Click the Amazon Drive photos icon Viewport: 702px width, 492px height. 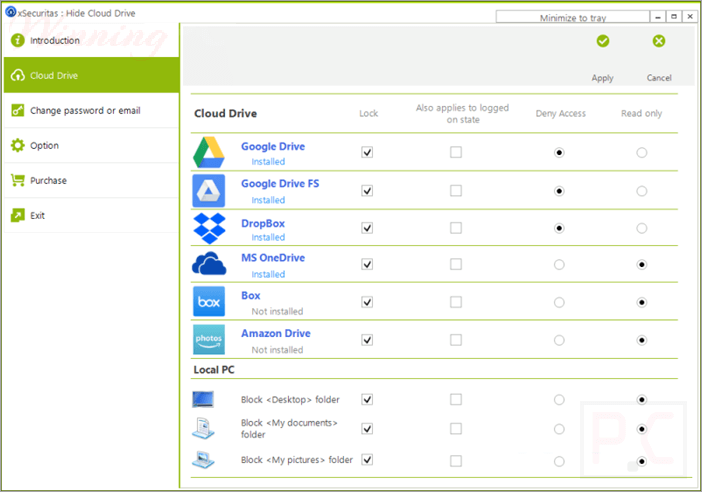[209, 340]
